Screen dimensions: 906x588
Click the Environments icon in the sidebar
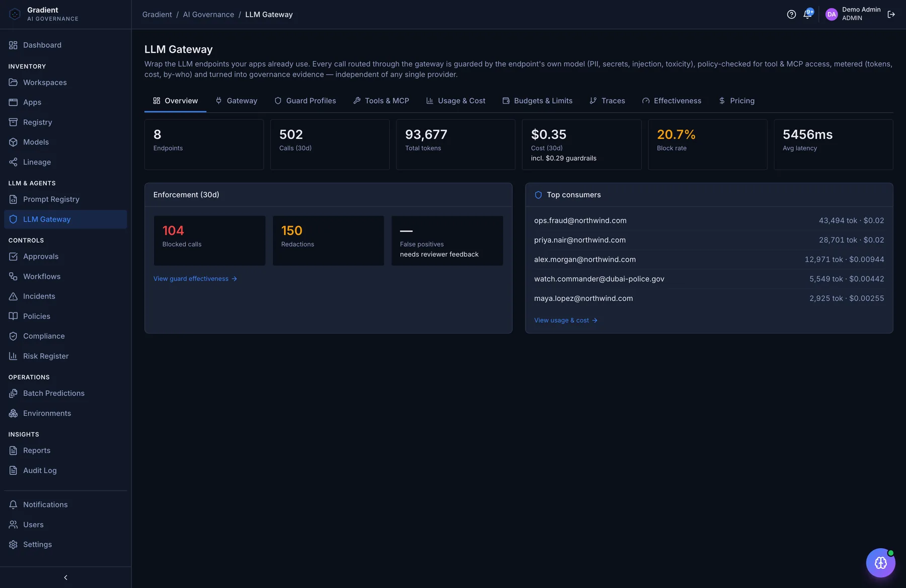click(13, 413)
